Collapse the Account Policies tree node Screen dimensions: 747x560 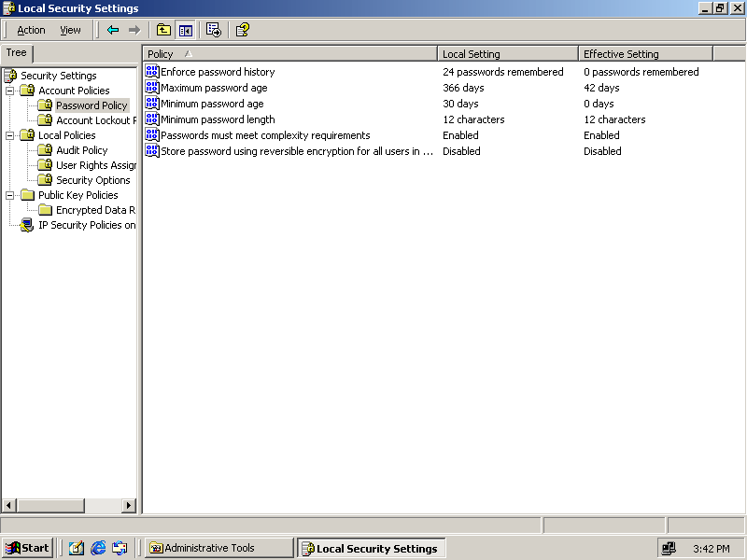click(x=10, y=91)
